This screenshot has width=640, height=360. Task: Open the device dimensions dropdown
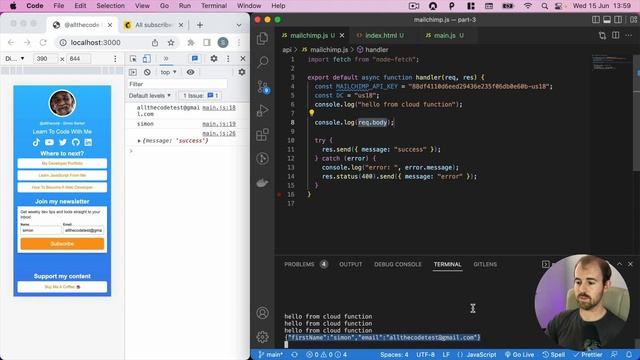click(15, 59)
